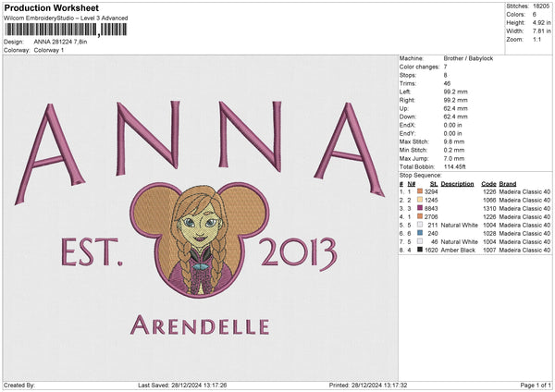Click the Zoom value 1:1
Viewport: 555px width, 392px height.
coord(536,39)
